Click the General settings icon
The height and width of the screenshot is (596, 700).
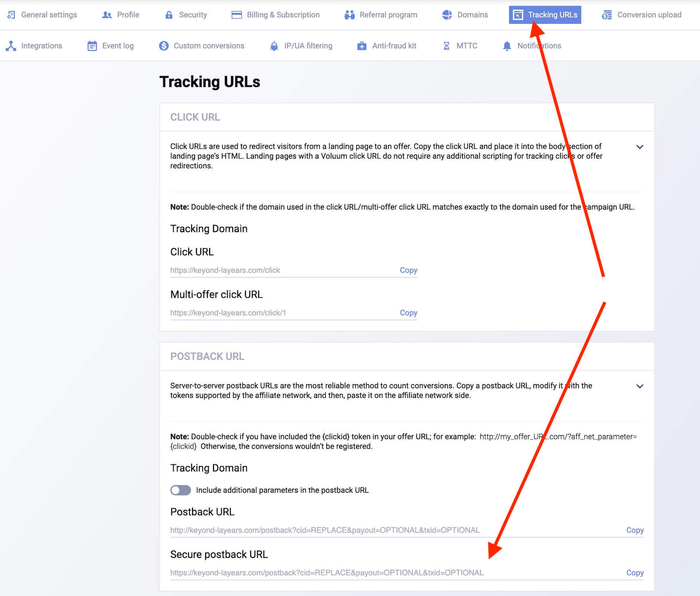(11, 15)
